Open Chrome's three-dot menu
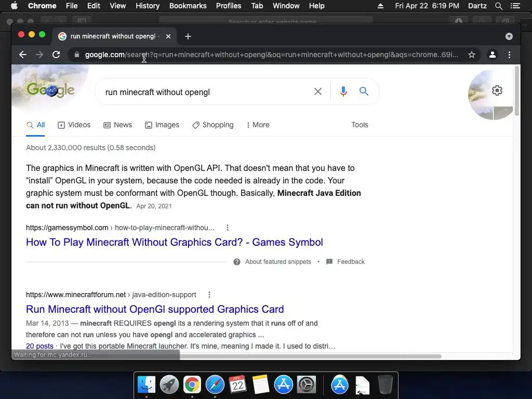532x399 pixels. click(509, 55)
